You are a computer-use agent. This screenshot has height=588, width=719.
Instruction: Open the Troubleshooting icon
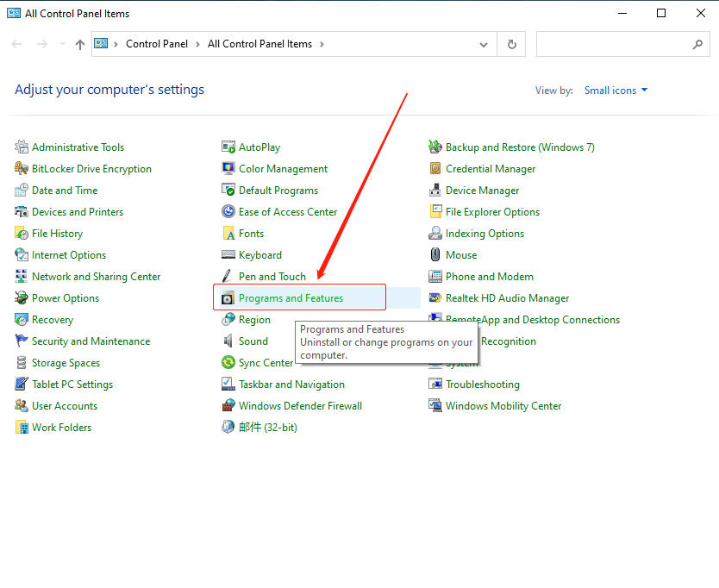435,384
